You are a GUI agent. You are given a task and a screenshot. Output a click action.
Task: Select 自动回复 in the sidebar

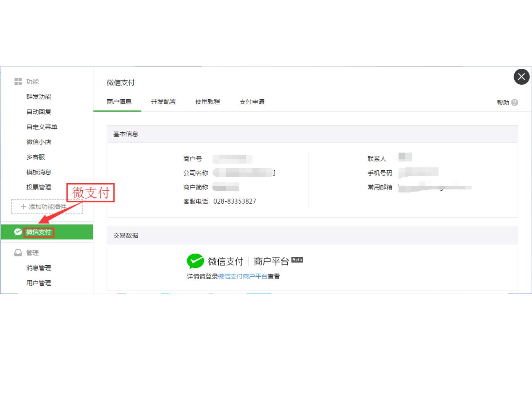point(39,112)
